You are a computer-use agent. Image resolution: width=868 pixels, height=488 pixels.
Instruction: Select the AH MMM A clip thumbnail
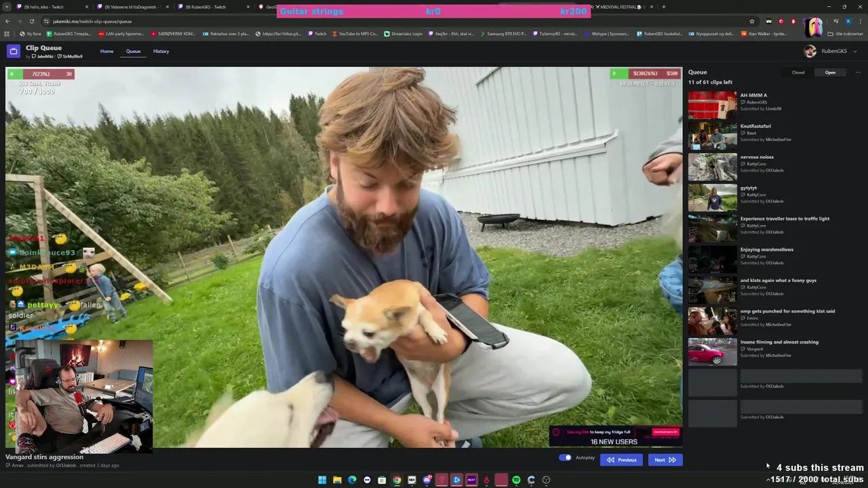pyautogui.click(x=712, y=105)
